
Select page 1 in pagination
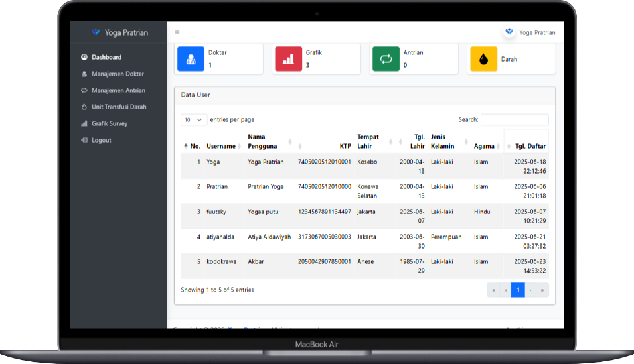(518, 290)
